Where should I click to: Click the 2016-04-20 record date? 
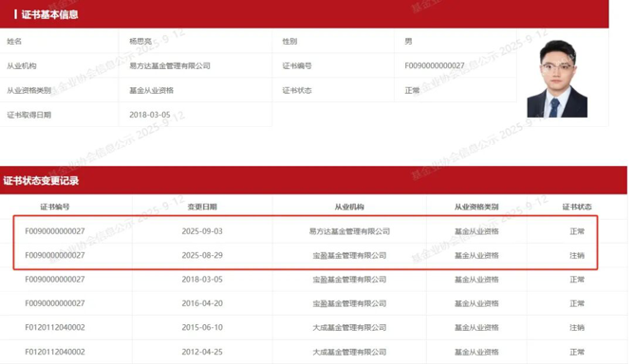coord(202,303)
